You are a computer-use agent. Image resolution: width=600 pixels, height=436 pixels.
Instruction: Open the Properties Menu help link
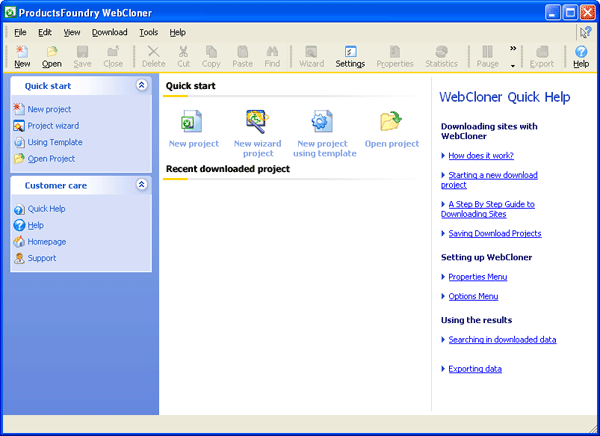[x=478, y=277]
